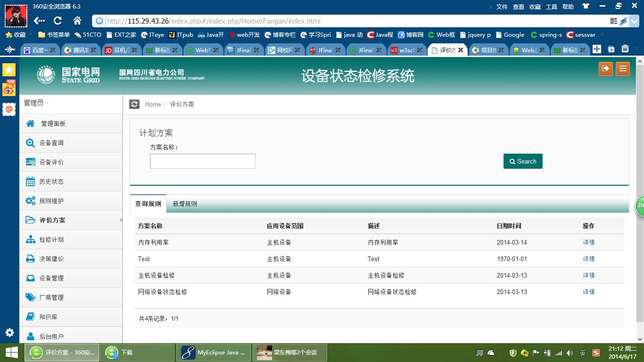Click 详情 link for 网络设备状态检修 row
This screenshot has height=362, width=644.
pos(589,292)
